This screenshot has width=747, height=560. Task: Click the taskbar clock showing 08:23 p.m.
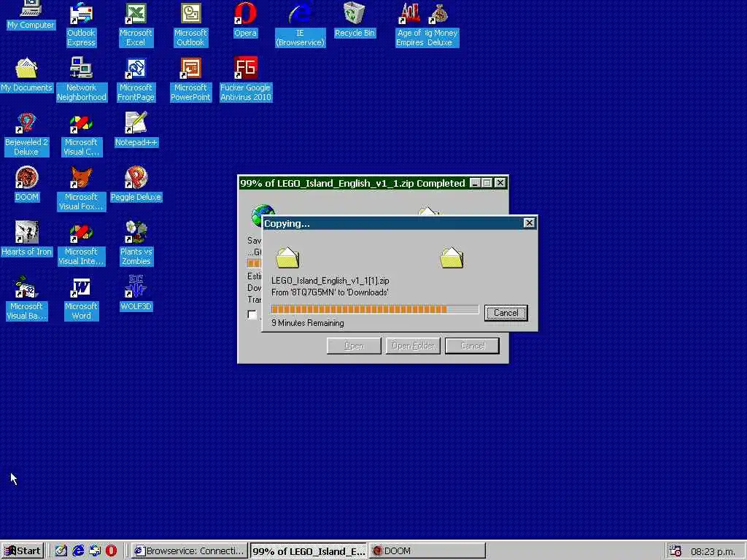713,551
